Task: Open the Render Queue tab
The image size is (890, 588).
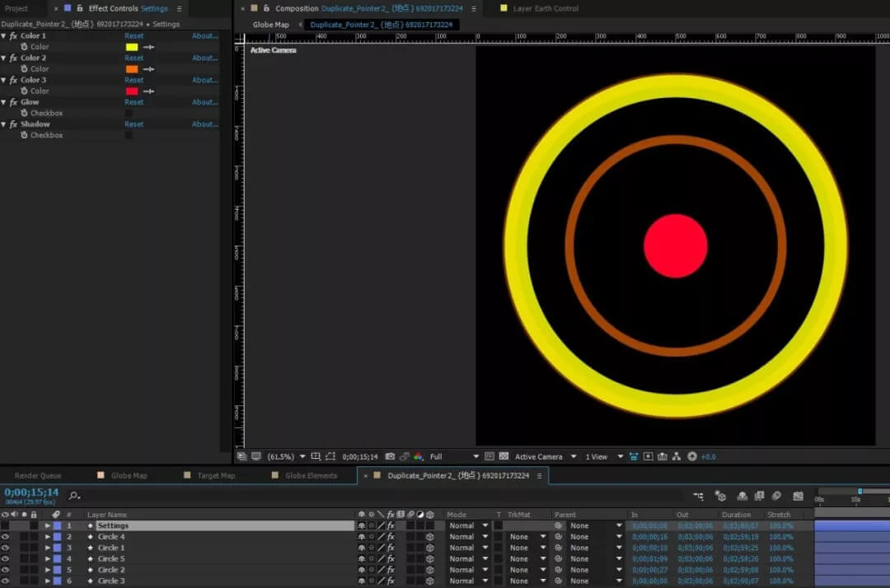Action: pos(38,475)
